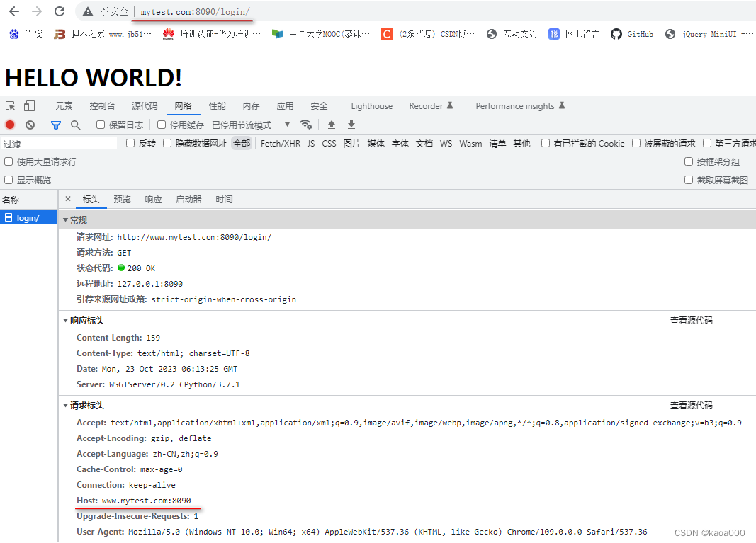Click the GitHub bookmark
Image resolution: width=756 pixels, height=543 pixels.
pos(631,33)
